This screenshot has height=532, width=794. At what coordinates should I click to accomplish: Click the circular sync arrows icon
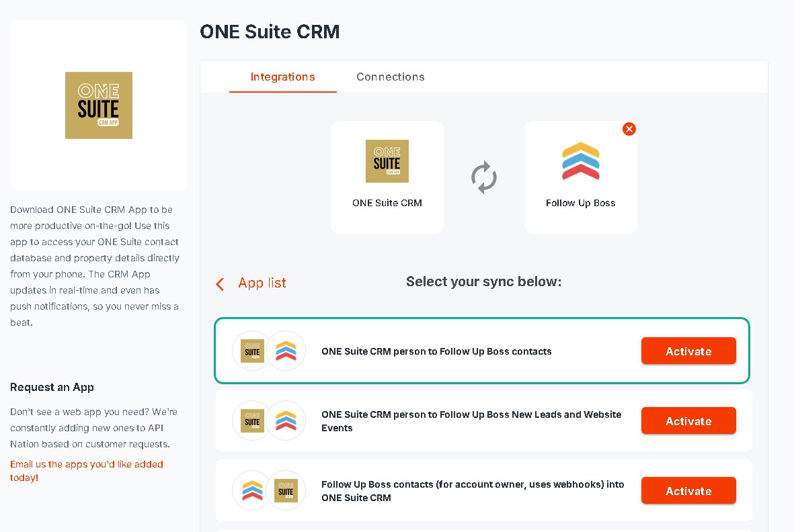tap(484, 177)
